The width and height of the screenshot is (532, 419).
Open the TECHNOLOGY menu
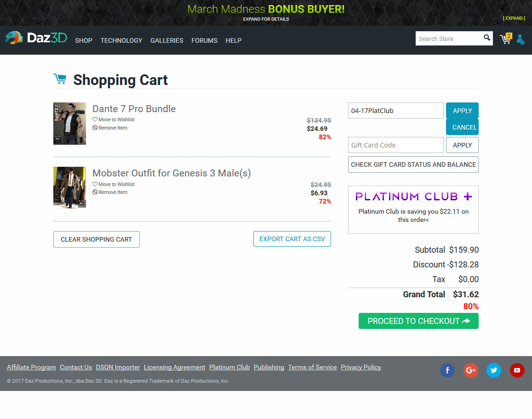(121, 40)
